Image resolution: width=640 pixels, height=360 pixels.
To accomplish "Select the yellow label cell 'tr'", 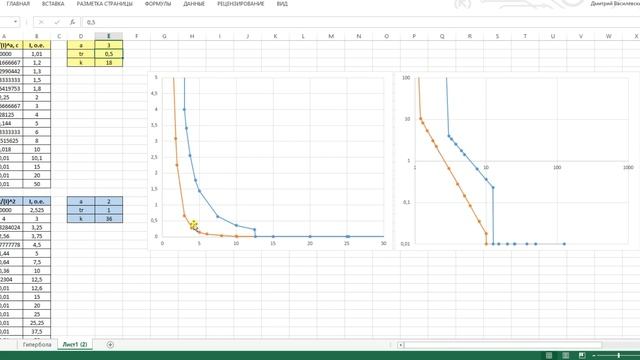I will pos(81,53).
